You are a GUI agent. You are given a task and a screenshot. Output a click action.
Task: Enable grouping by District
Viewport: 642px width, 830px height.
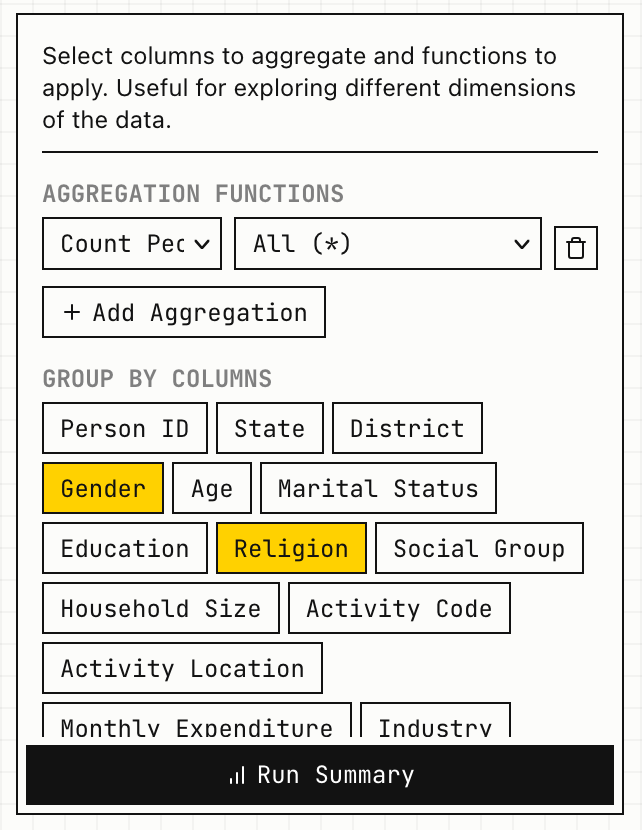pyautogui.click(x=407, y=429)
